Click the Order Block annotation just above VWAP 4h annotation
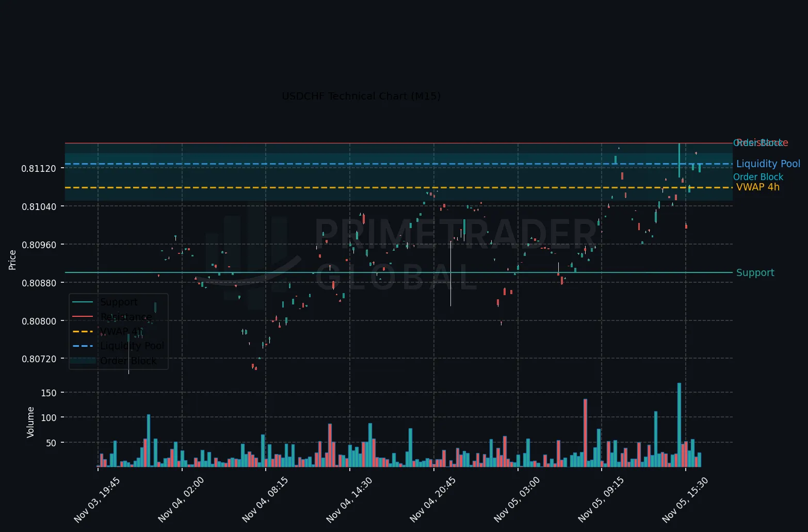 758,177
